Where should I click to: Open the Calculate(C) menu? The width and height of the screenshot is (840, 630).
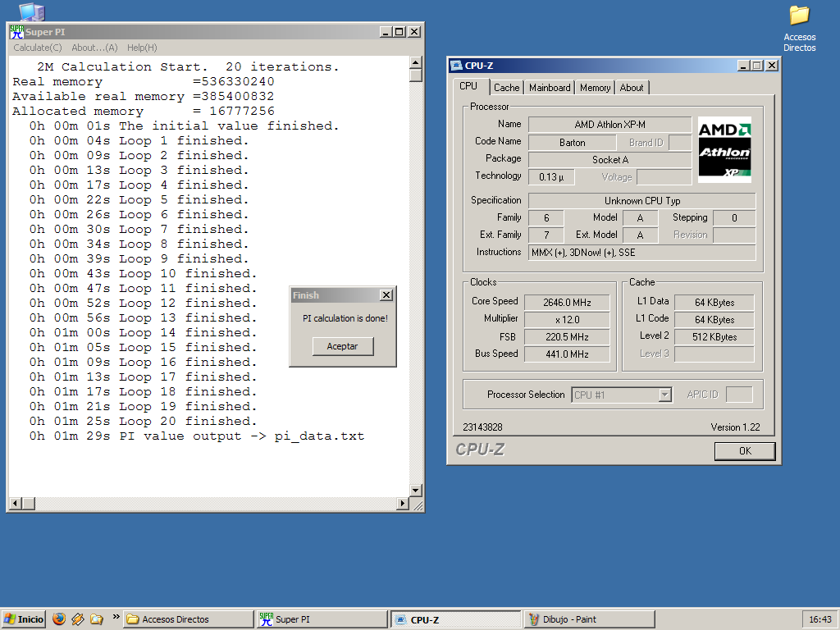pyautogui.click(x=38, y=48)
